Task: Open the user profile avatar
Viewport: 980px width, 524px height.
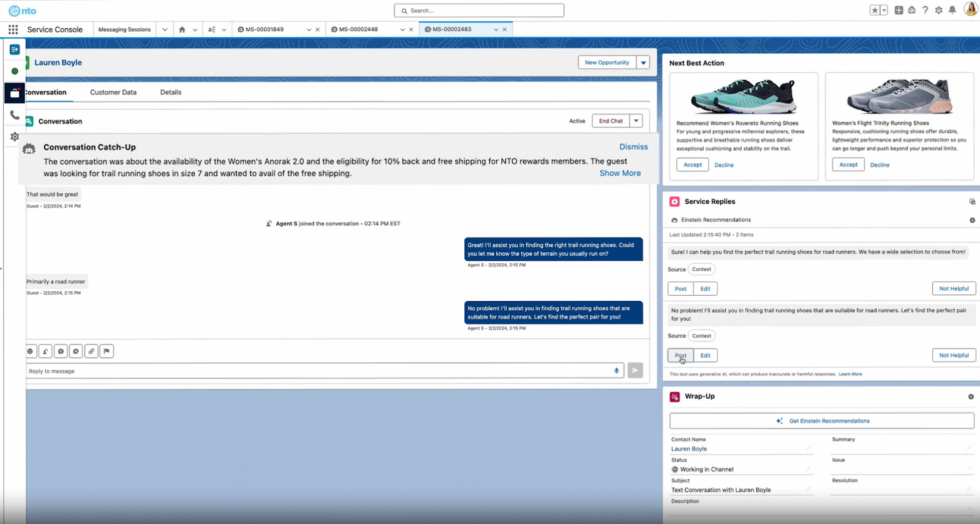Action: (970, 9)
